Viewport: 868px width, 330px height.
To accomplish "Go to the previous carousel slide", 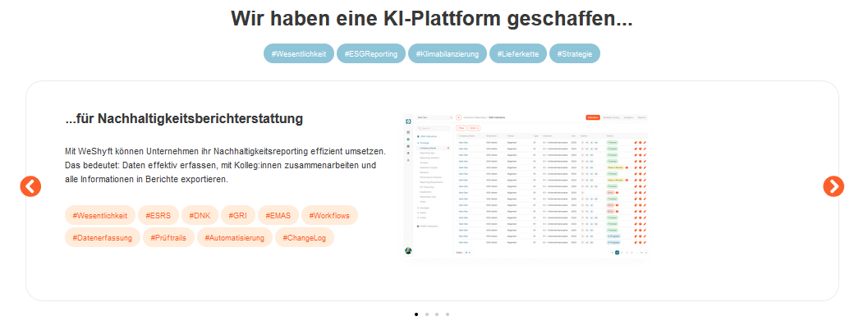I will (x=30, y=186).
